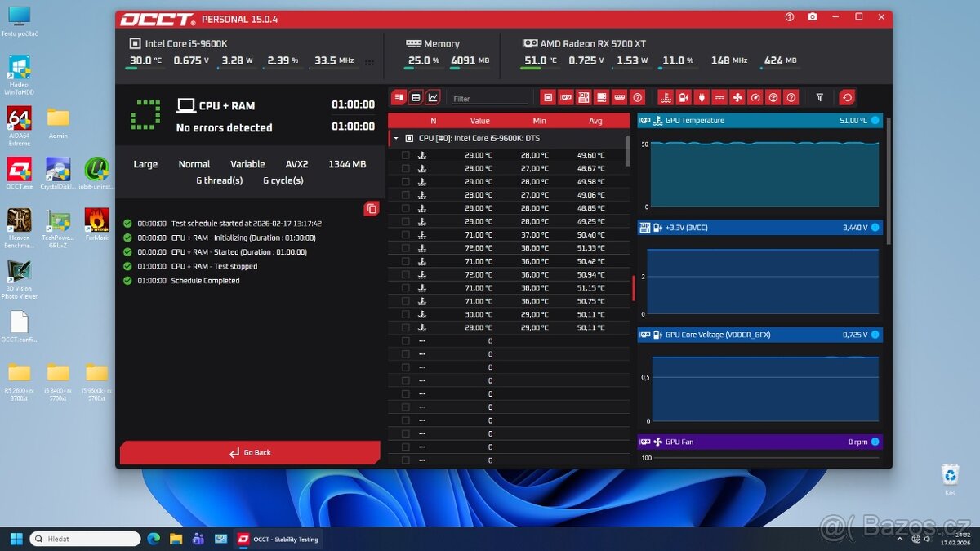Open the AVX2 instruction set selector
The image size is (980, 551).
[x=296, y=164]
